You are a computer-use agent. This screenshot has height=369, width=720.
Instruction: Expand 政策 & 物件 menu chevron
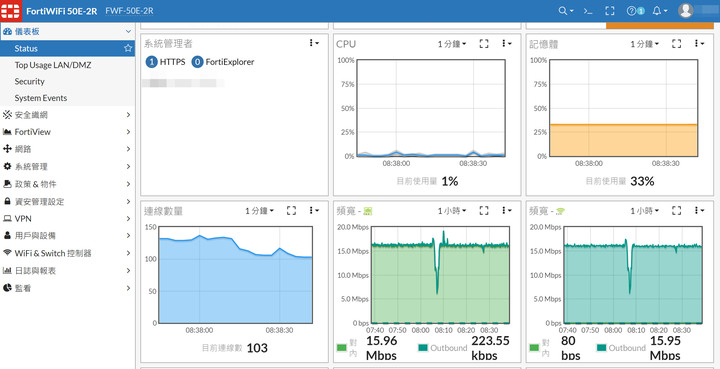[128, 184]
